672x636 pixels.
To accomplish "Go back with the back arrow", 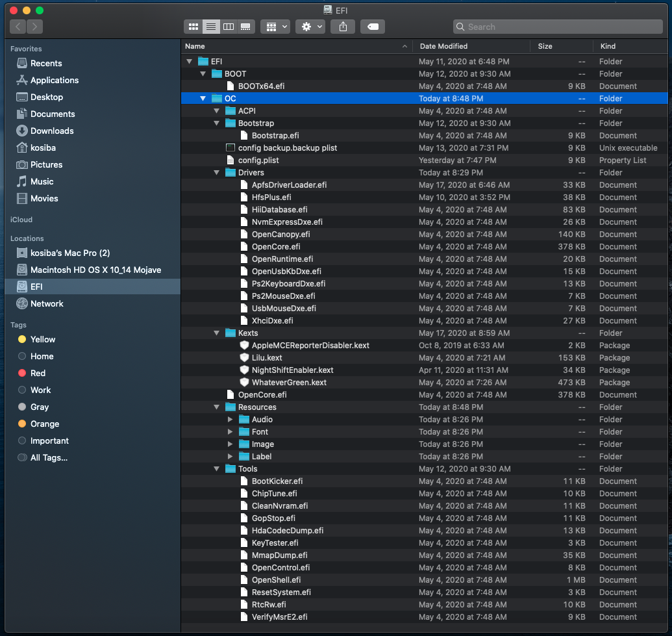I will (x=18, y=27).
